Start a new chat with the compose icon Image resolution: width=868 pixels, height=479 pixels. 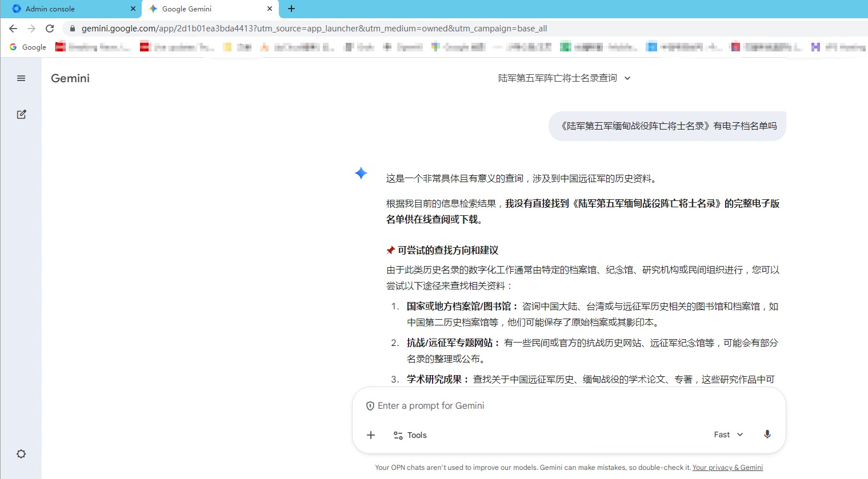[x=21, y=114]
